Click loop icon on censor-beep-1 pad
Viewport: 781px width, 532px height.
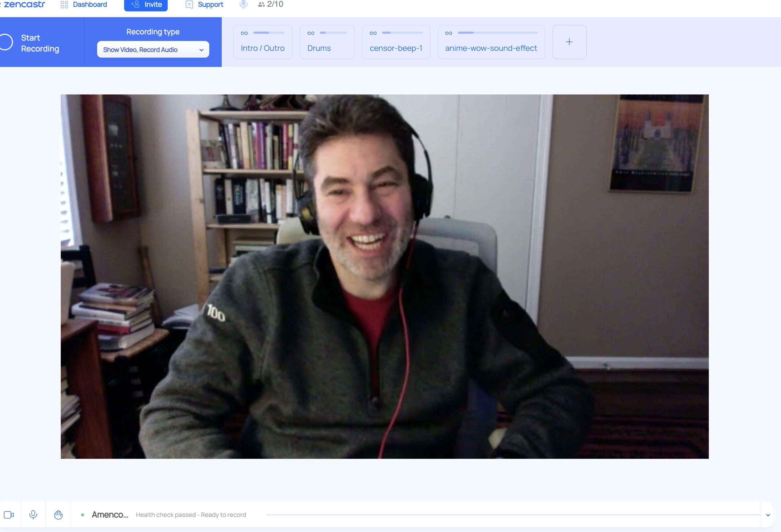(373, 33)
